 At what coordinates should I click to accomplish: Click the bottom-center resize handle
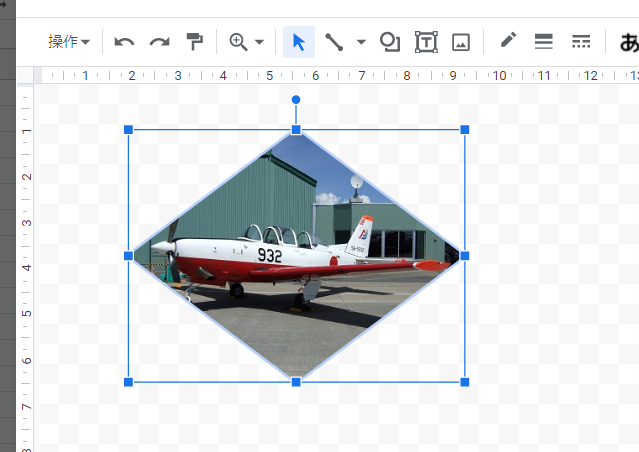pos(296,382)
